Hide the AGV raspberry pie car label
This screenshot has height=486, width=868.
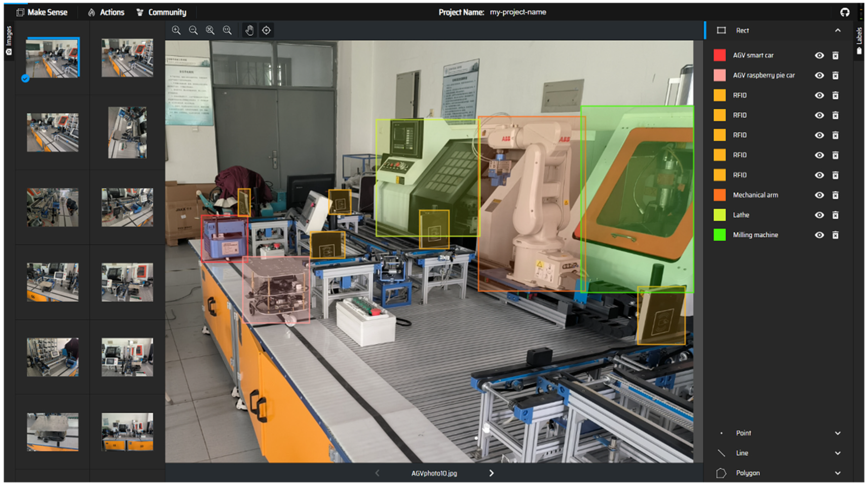(x=819, y=75)
